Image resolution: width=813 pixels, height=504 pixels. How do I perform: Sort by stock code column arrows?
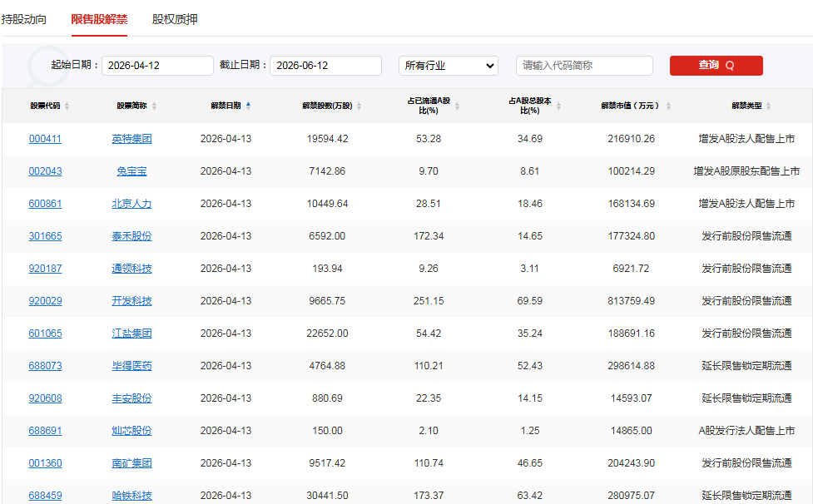(x=67, y=106)
